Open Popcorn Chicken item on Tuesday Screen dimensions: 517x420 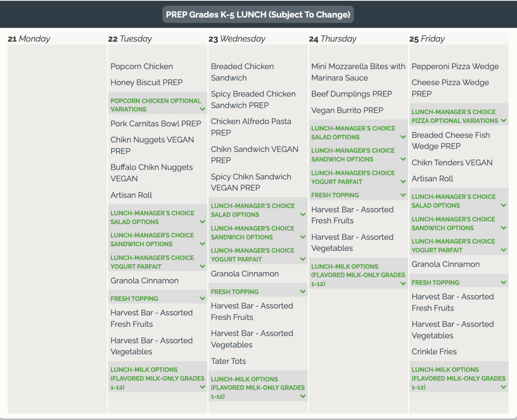[x=142, y=66]
